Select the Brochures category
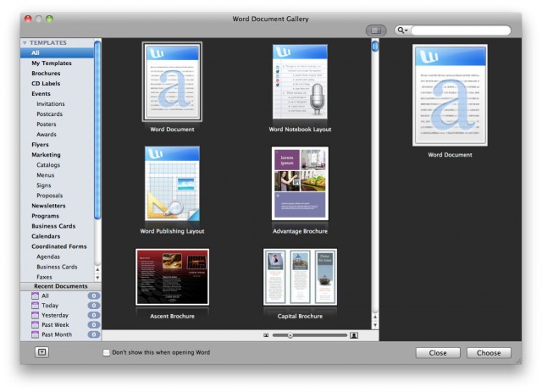Screen dimensions: 542x392 click(x=46, y=74)
